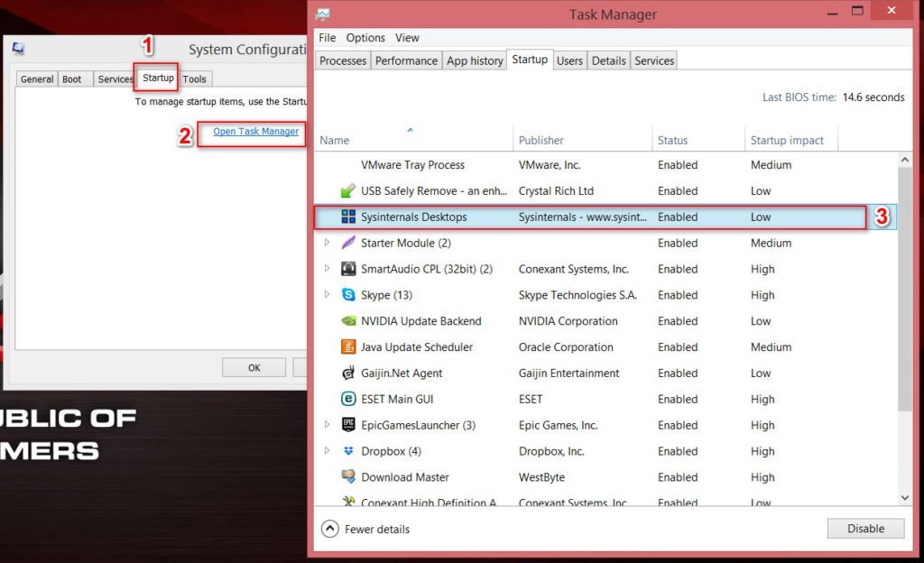Open Tools tab in System Configuration

[195, 78]
